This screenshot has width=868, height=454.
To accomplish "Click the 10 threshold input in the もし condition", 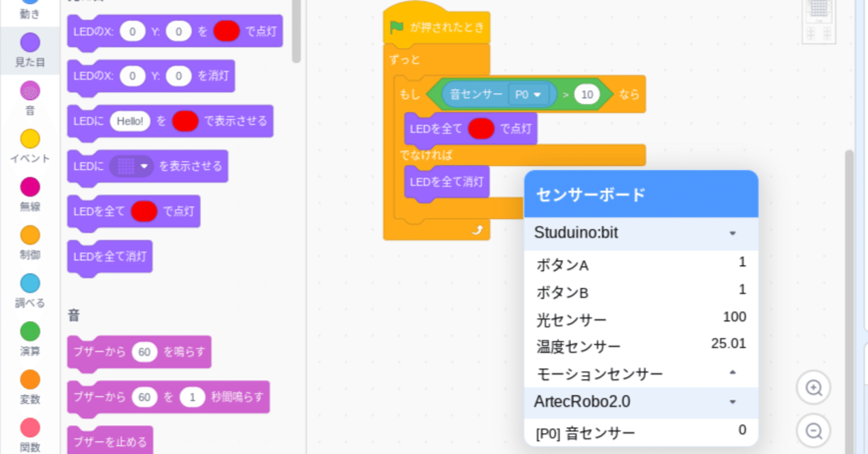I will click(586, 94).
